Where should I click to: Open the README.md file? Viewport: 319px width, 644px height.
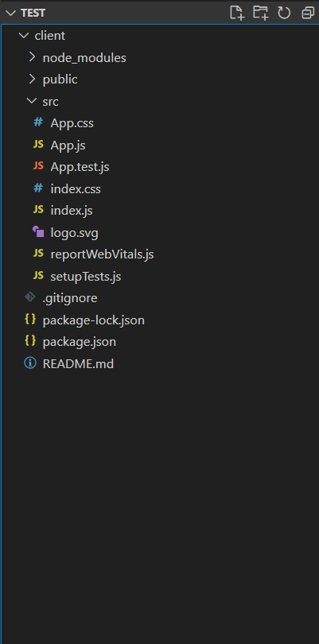point(78,364)
